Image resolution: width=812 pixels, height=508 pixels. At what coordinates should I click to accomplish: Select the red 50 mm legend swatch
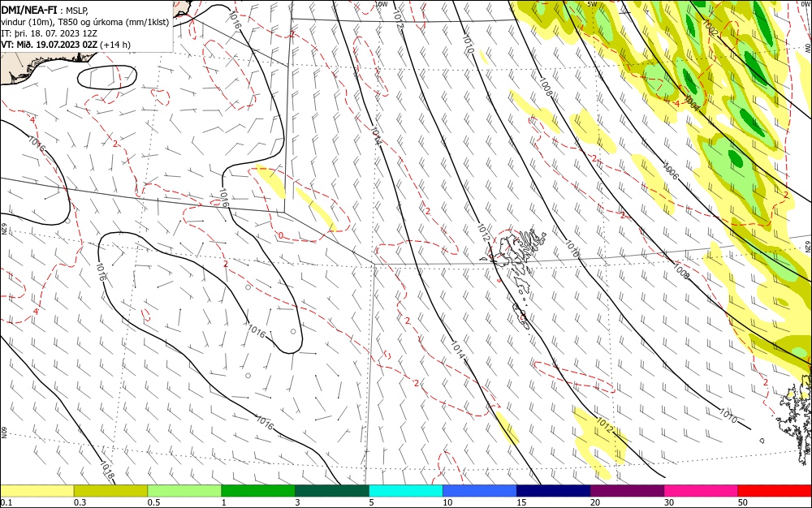(x=775, y=491)
